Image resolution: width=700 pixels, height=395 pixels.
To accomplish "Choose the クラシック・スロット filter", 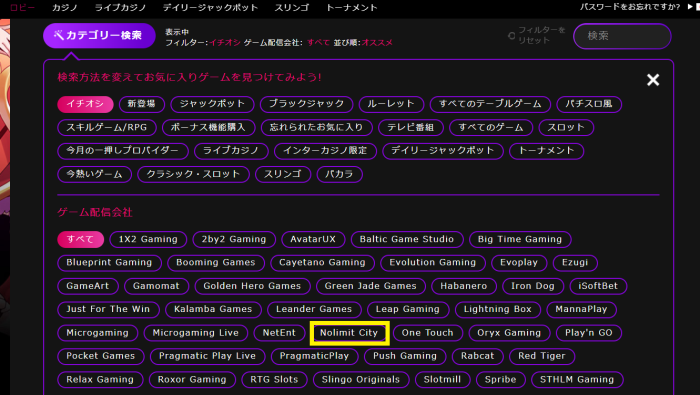I will (x=193, y=175).
